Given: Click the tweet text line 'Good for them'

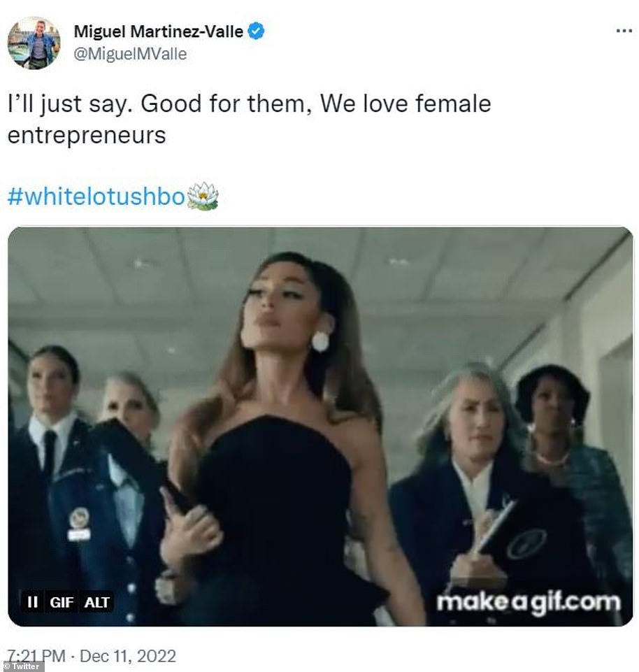Looking at the screenshot, I should (226, 103).
